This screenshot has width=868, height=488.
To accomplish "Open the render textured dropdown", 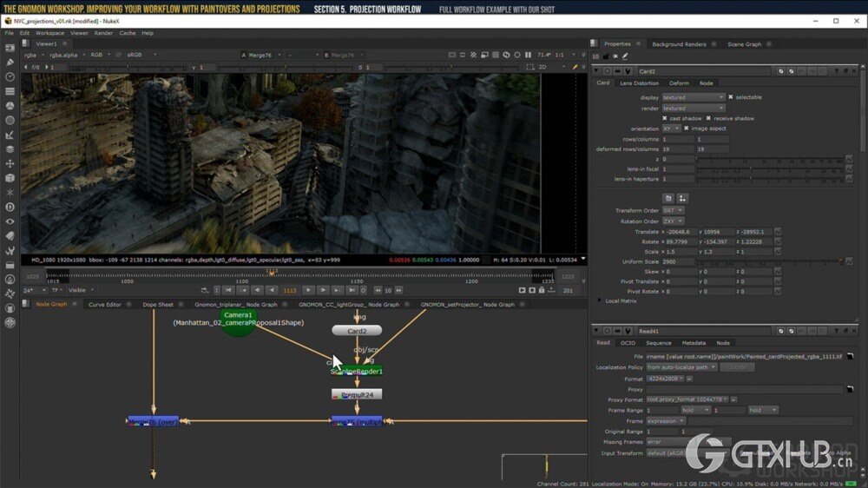I will (693, 109).
